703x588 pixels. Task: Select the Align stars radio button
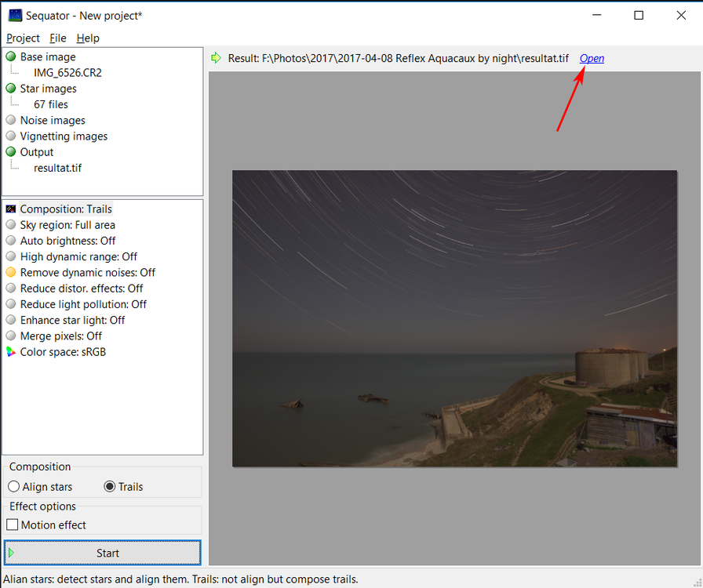[x=13, y=486]
